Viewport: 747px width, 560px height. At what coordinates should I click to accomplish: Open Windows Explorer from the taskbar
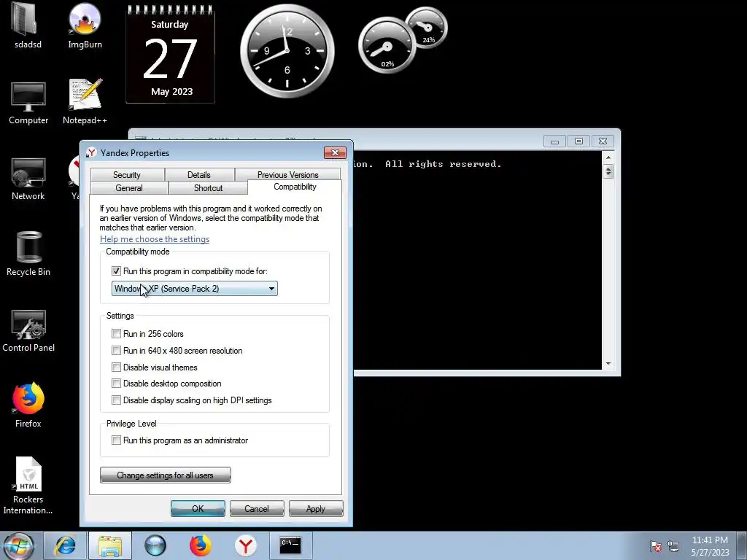pyautogui.click(x=110, y=545)
